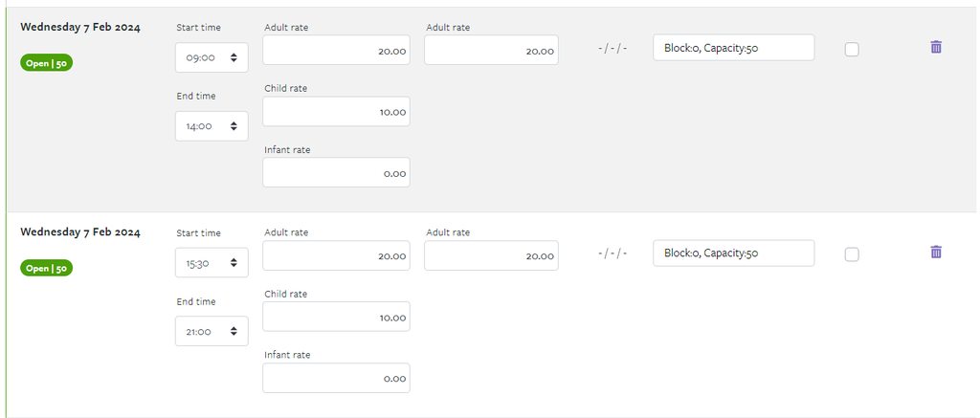Screen dimensions: 980x418
Task: Click the Infant rate field in morning session
Action: coord(336,172)
